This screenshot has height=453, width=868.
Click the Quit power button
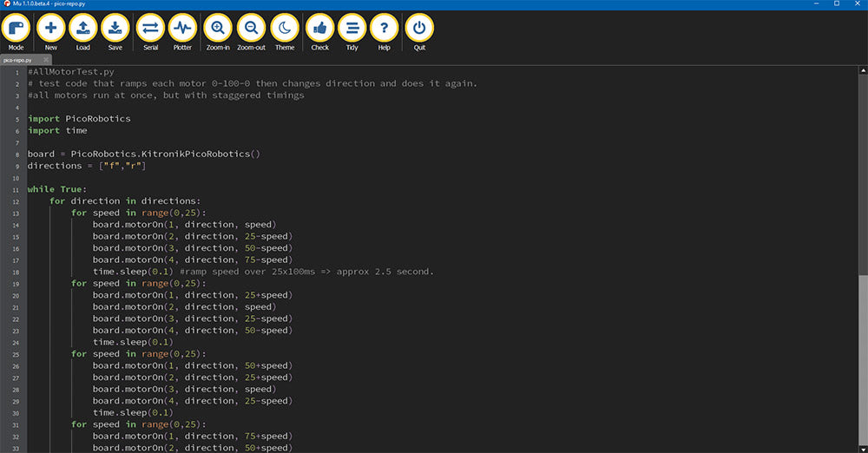(420, 29)
